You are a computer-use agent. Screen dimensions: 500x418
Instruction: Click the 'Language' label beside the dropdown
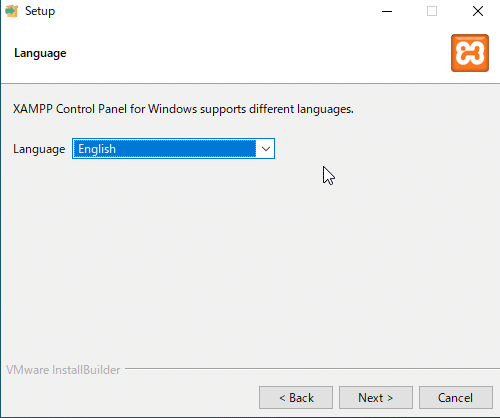(39, 149)
